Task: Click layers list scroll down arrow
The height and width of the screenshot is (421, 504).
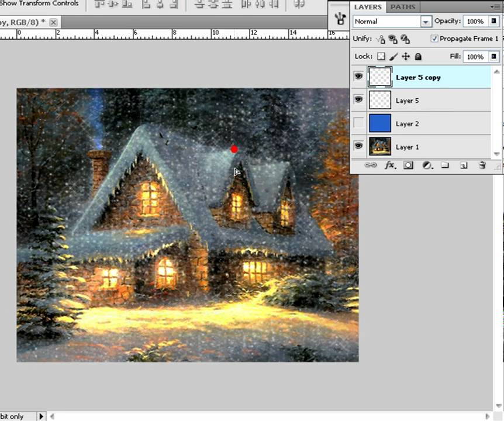Action: click(x=496, y=153)
